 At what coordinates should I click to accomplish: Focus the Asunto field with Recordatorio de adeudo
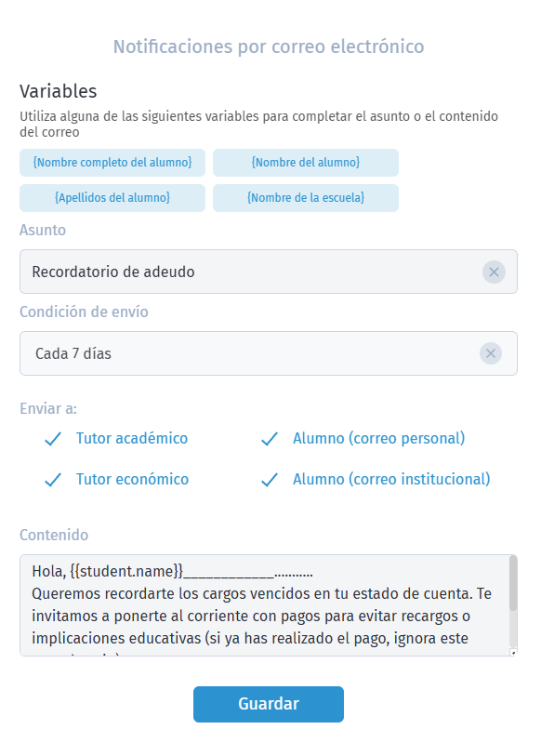tap(269, 272)
